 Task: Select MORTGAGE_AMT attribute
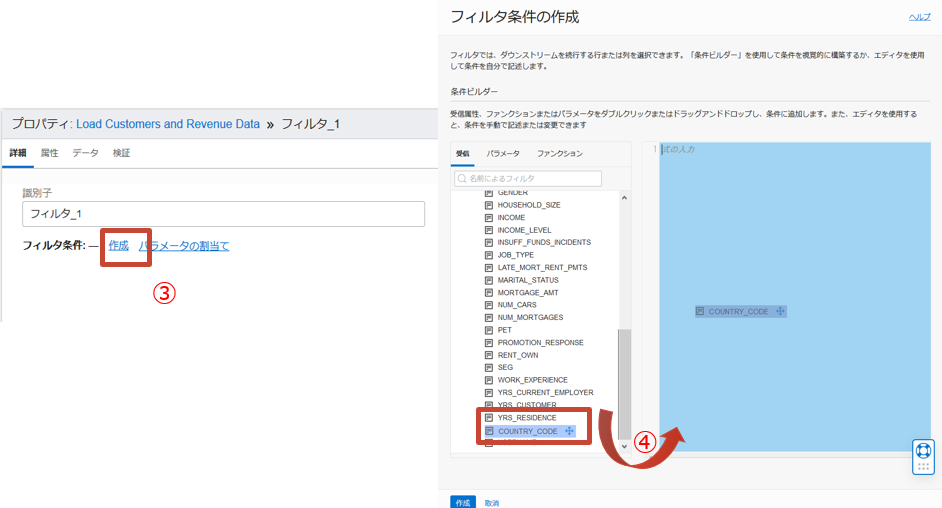[528, 292]
